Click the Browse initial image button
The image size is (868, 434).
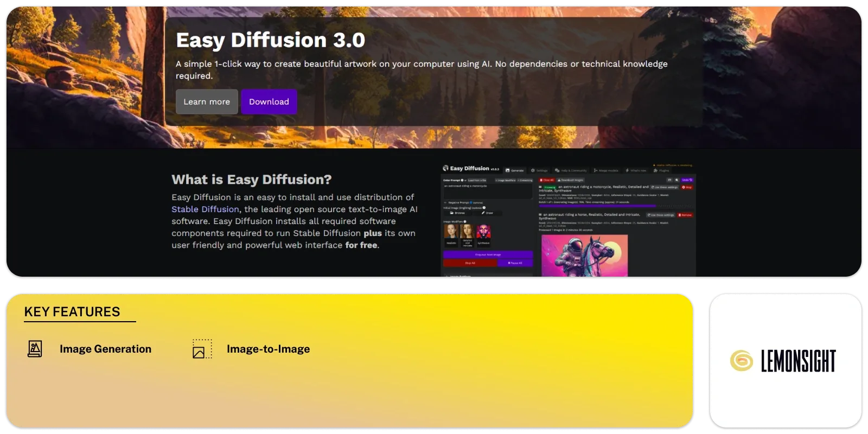(x=457, y=213)
